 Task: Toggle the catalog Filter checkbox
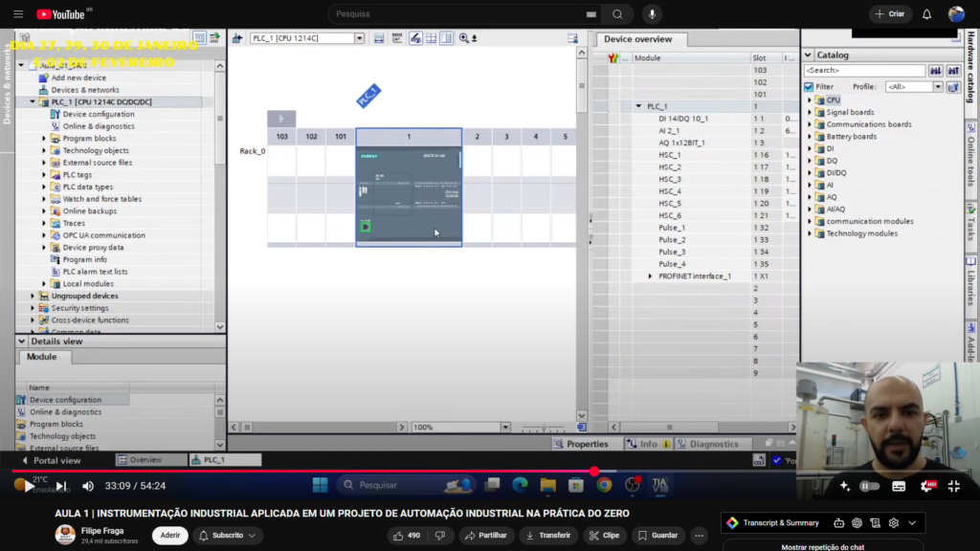(810, 87)
